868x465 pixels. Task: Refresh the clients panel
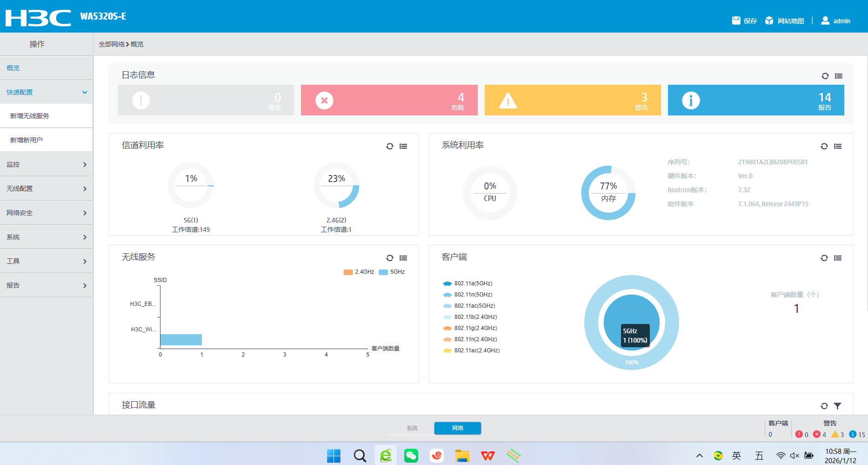pos(824,258)
